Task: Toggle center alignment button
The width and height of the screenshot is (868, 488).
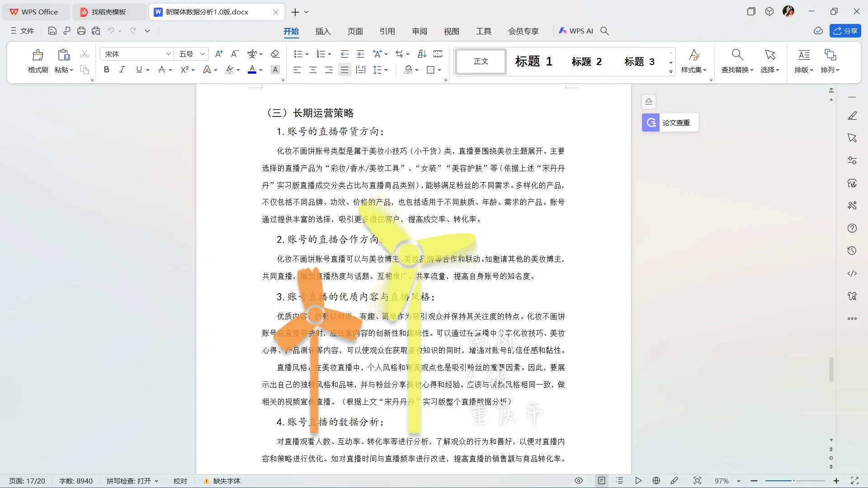Action: 313,70
